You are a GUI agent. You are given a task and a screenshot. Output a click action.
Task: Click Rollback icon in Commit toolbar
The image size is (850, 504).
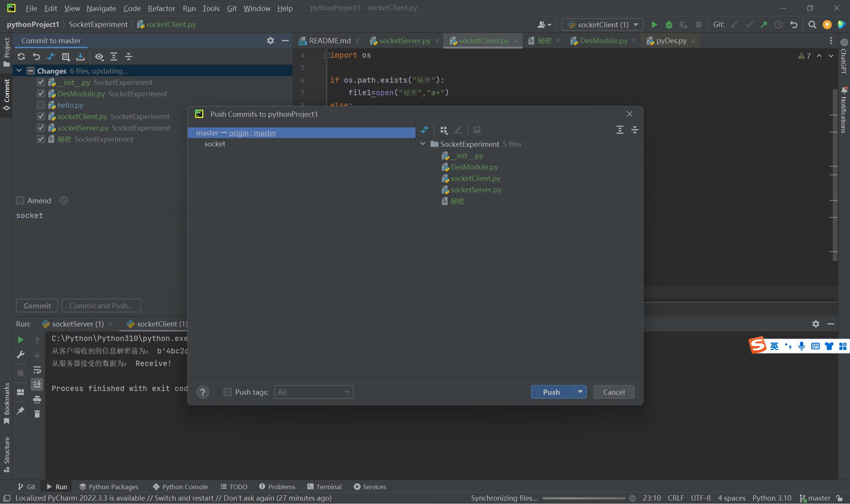tap(36, 57)
